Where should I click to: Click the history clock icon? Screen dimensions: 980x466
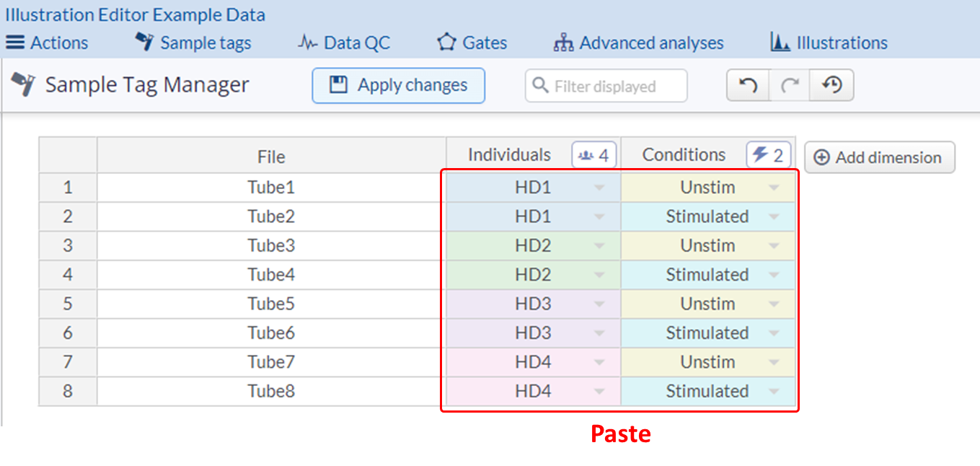coord(831,86)
